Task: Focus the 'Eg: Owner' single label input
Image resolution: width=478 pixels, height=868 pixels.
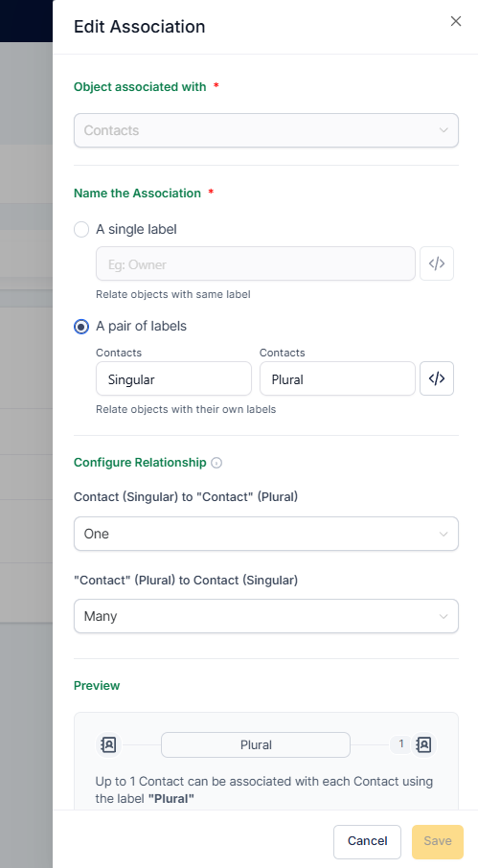Action: [256, 264]
